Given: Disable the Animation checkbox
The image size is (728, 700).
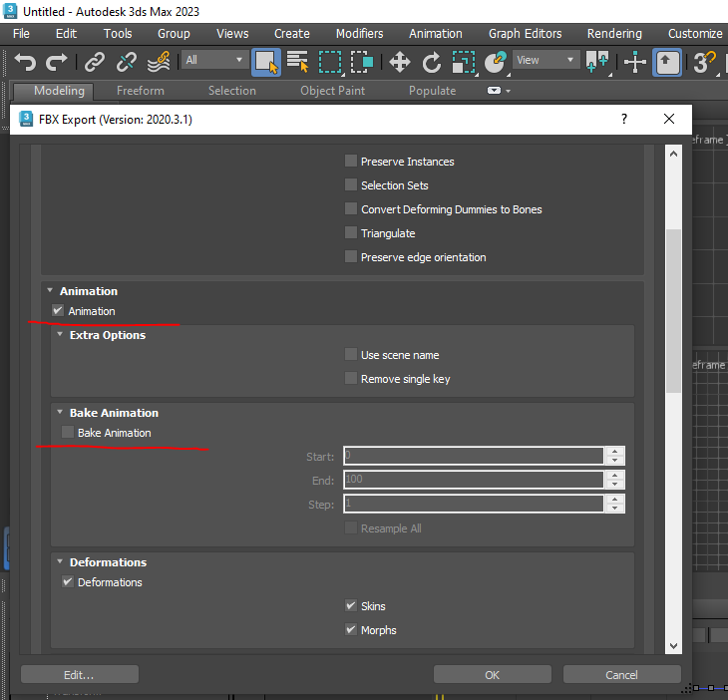Looking at the screenshot, I should point(58,311).
